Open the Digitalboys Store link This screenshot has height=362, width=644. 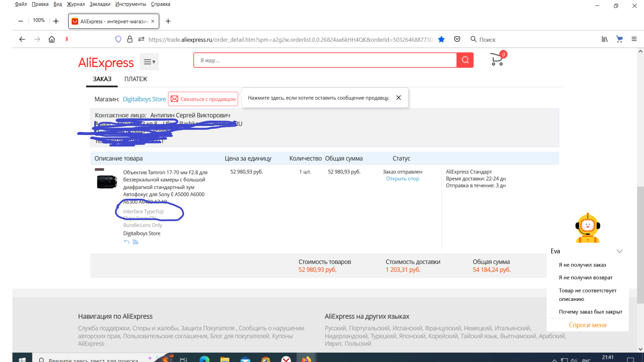click(x=144, y=99)
